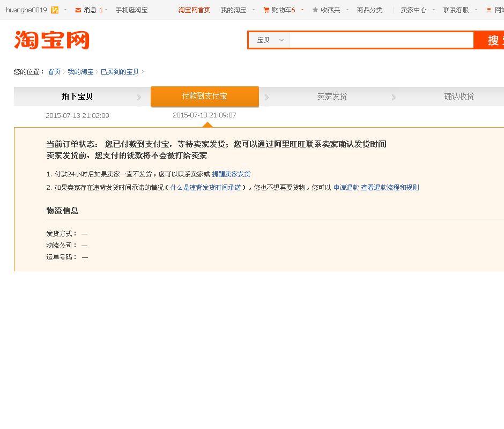
Task: Click the 提醒卖家发货 link
Action: point(231,174)
